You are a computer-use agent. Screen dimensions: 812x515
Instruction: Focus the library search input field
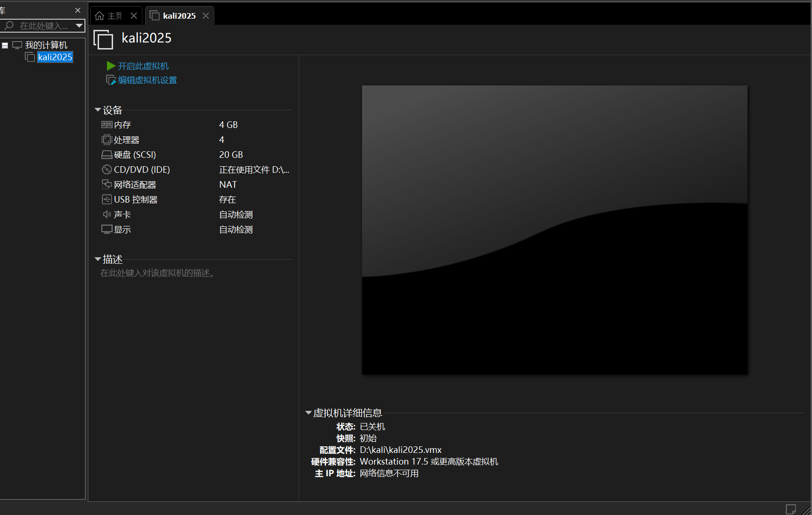point(44,26)
